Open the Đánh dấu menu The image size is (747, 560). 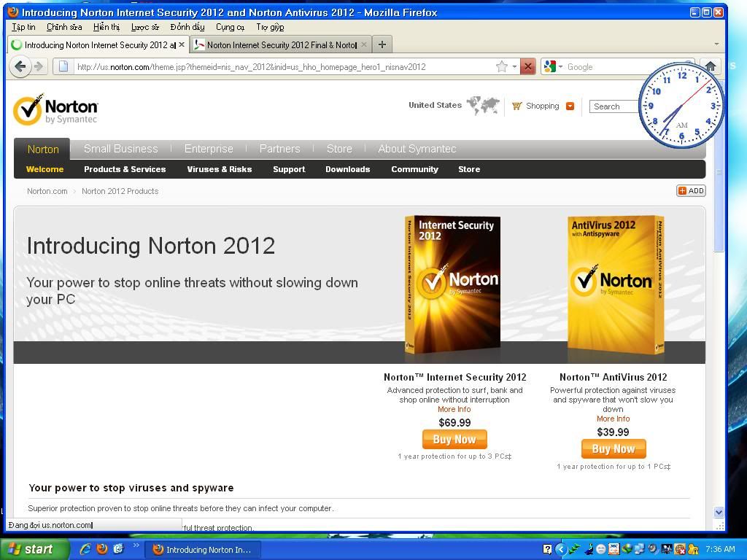click(187, 27)
